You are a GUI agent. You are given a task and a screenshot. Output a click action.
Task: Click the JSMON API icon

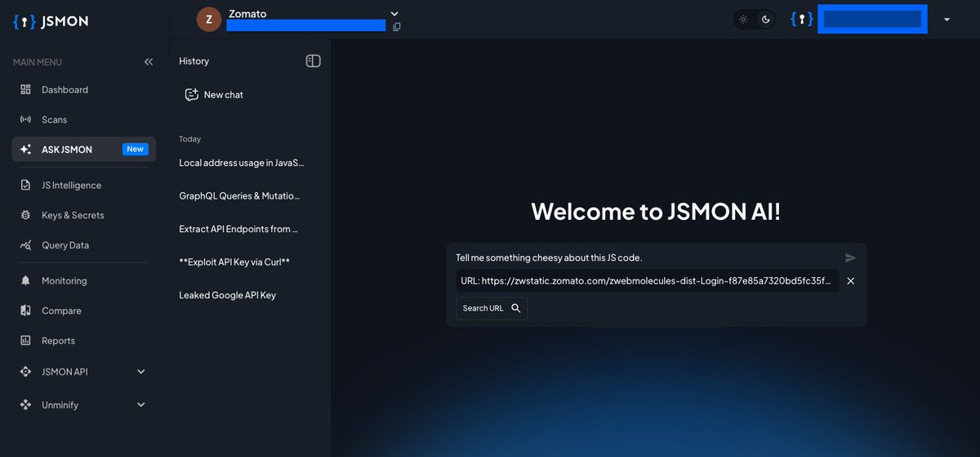click(x=25, y=372)
